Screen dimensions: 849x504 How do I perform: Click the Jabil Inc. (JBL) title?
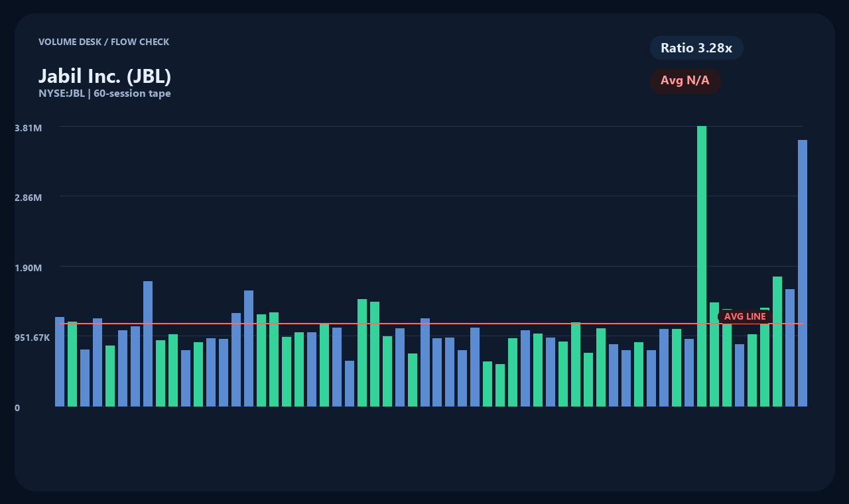pos(105,76)
